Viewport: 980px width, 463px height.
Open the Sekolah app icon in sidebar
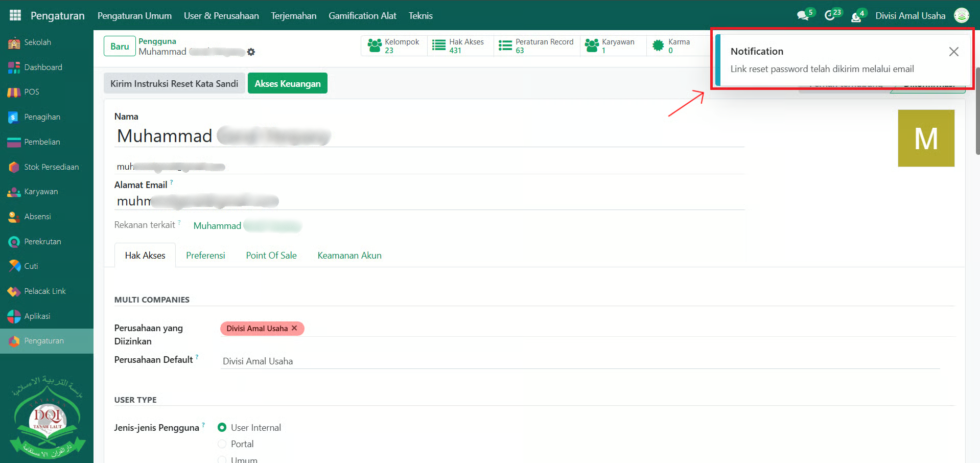point(14,43)
